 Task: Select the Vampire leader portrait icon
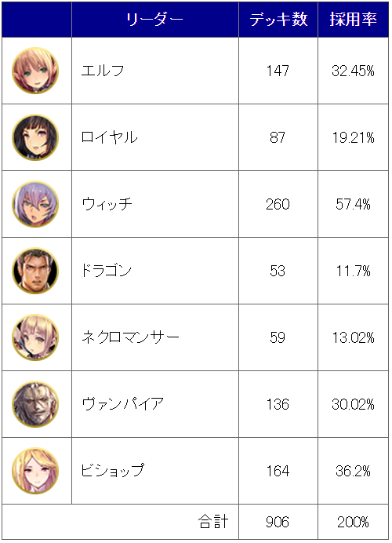(x=35, y=404)
